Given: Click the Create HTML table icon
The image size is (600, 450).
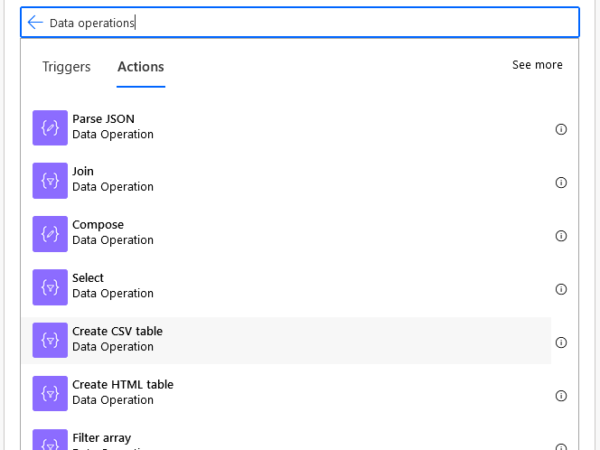Looking at the screenshot, I should click(x=50, y=393).
